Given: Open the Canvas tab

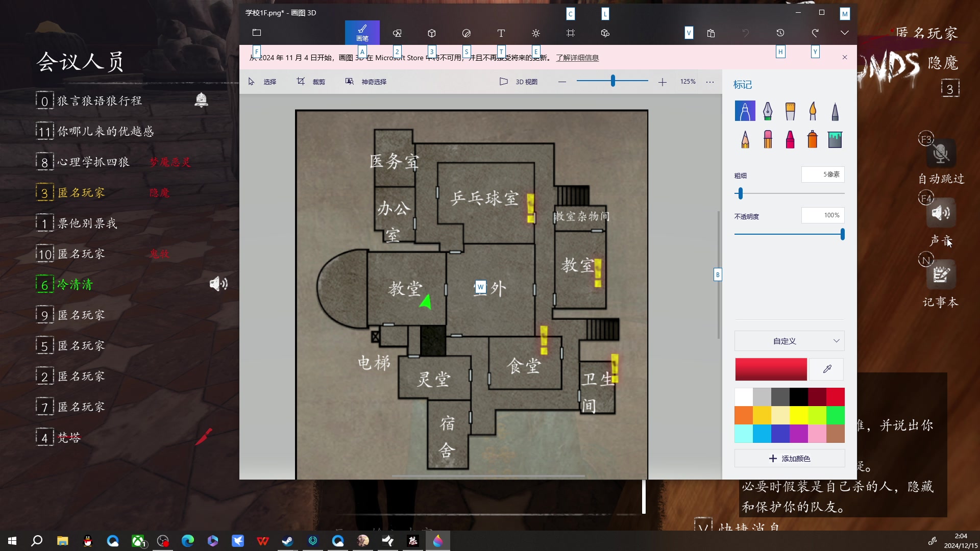Looking at the screenshot, I should tap(571, 33).
